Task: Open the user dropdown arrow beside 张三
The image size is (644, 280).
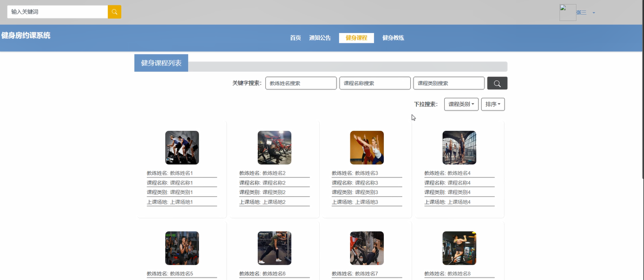Action: coord(594,13)
